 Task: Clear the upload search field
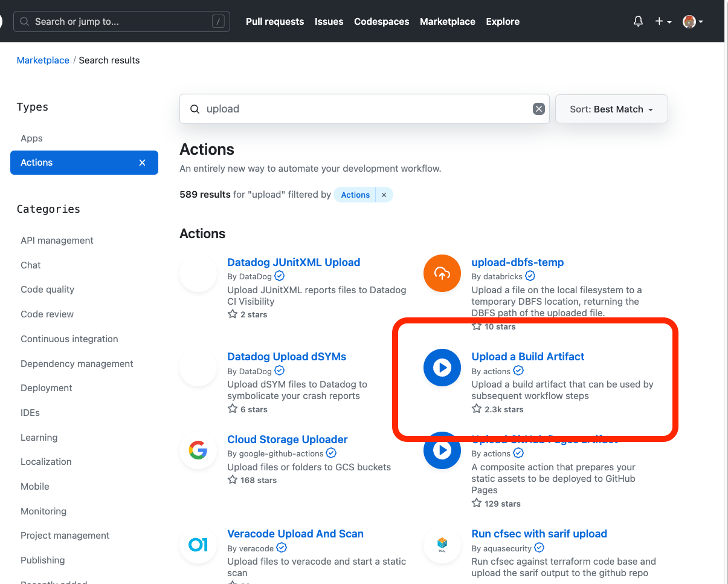pos(538,109)
